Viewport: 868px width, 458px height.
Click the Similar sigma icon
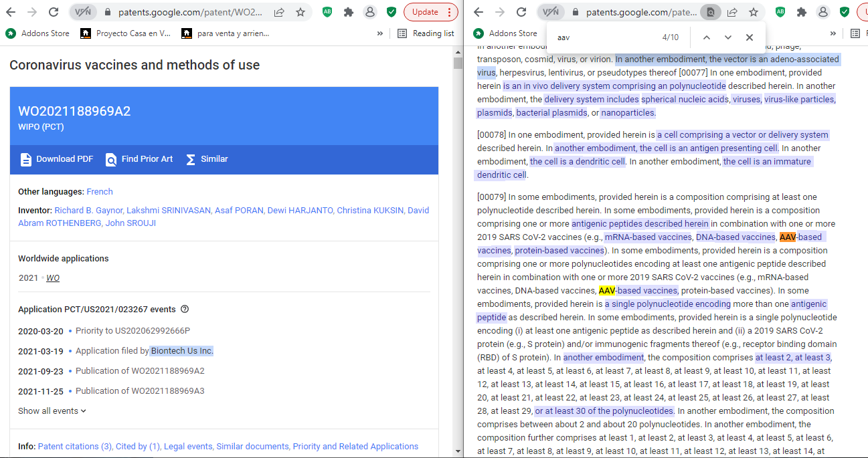(191, 159)
